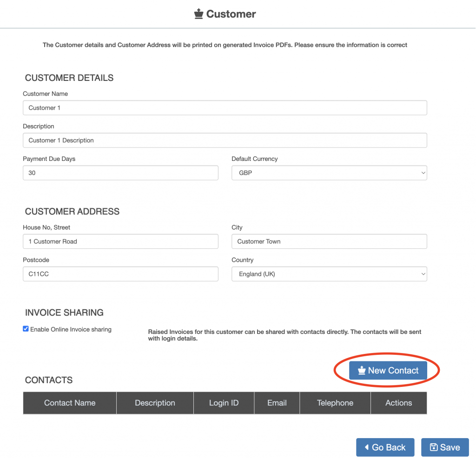Click the Actions column header
Image resolution: width=476 pixels, height=459 pixels.
click(x=398, y=403)
